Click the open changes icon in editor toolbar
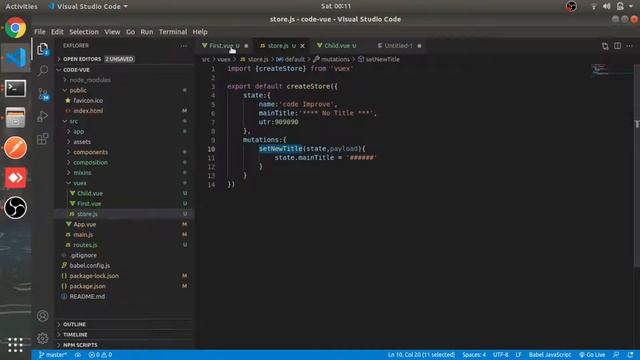This screenshot has width=640, height=360. (x=605, y=46)
